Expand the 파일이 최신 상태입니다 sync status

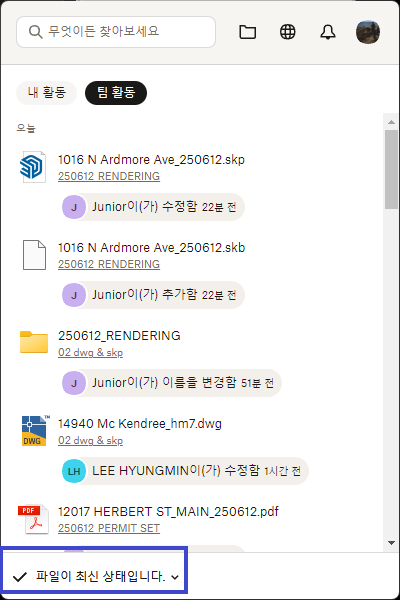[x=95, y=576]
